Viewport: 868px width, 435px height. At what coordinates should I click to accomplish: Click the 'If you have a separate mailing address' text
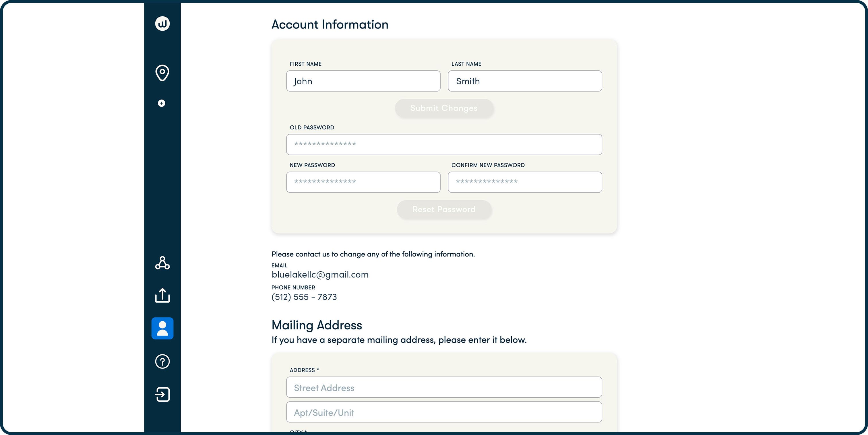pos(399,340)
